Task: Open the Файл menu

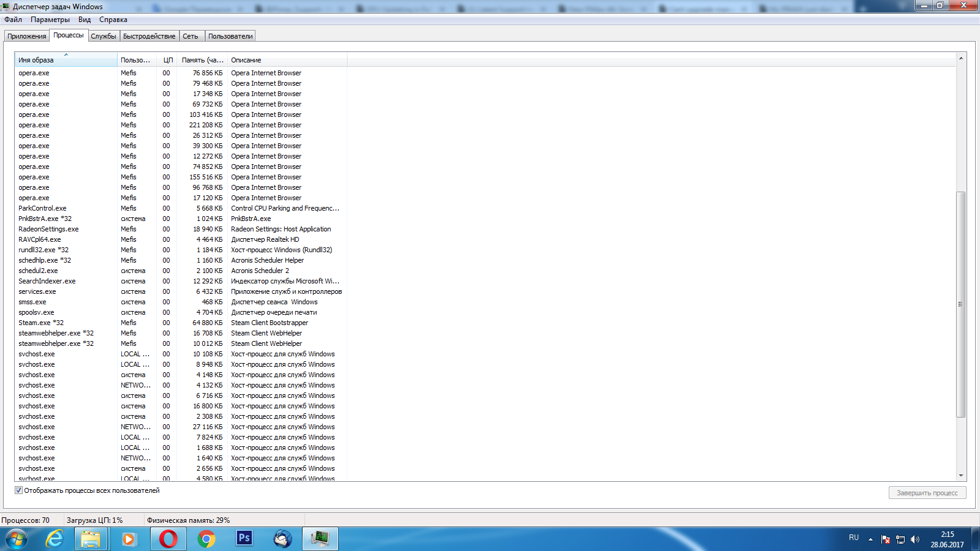Action: coord(13,20)
